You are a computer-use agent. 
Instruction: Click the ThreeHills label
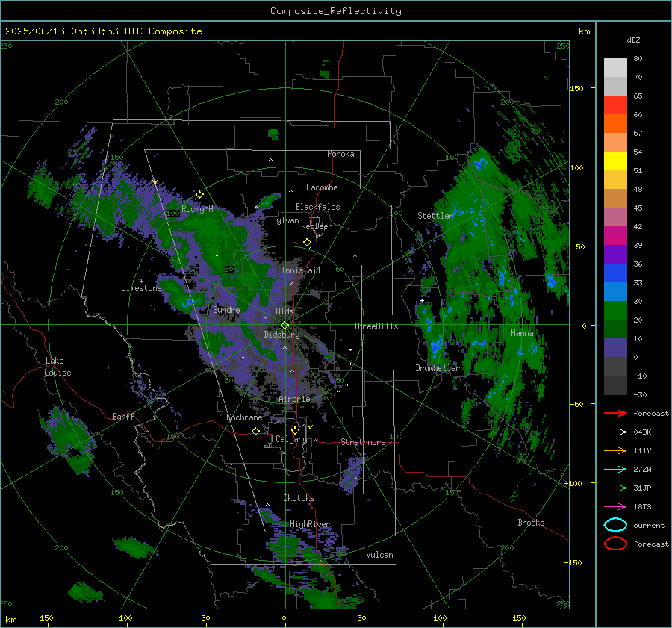point(376,326)
